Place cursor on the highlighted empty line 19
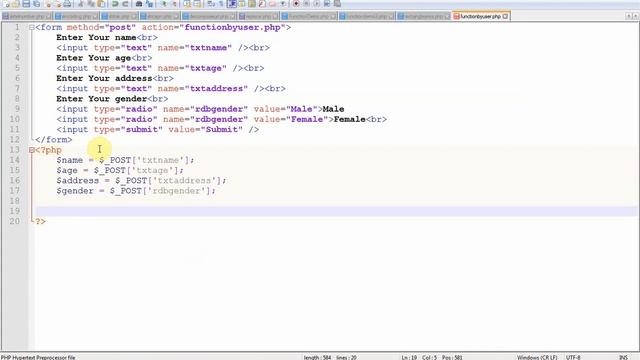640x360 pixels. coord(336,211)
